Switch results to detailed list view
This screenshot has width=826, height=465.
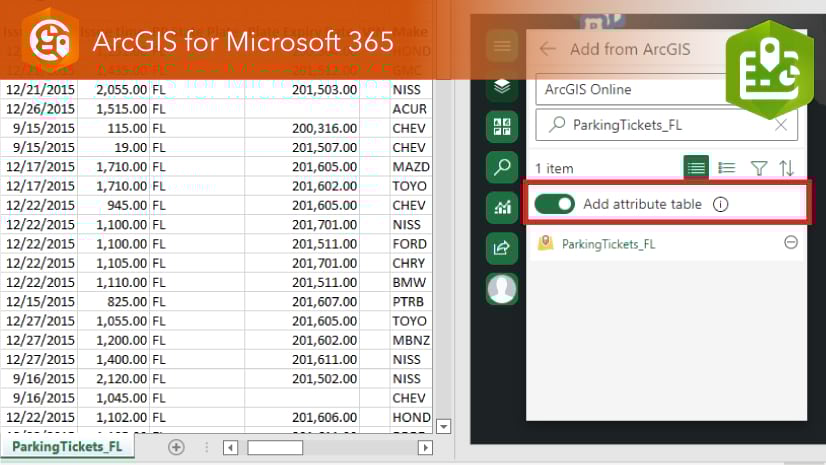(x=726, y=168)
